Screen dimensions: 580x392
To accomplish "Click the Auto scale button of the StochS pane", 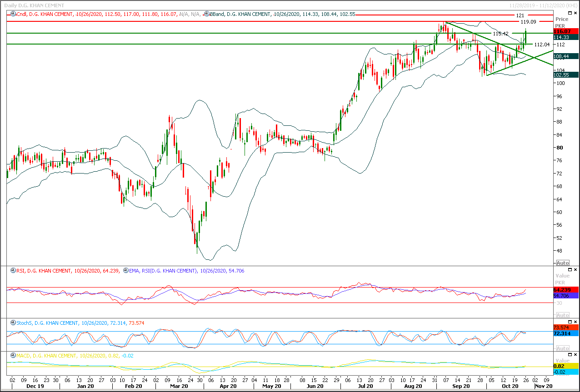I will 562,348.
